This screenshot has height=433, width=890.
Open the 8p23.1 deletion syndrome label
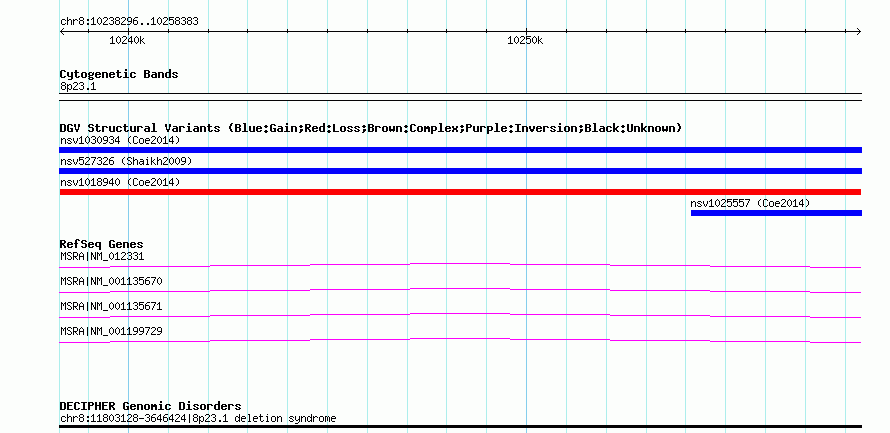tap(198, 419)
